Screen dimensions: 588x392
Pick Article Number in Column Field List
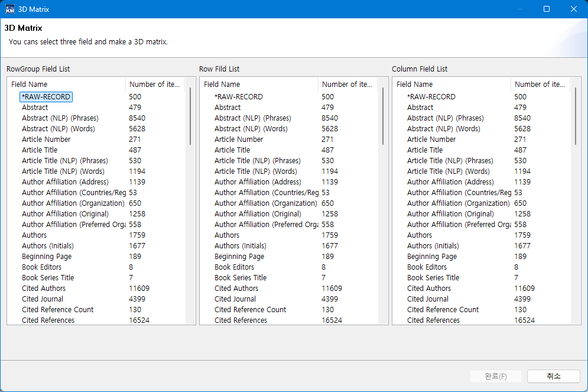click(431, 140)
